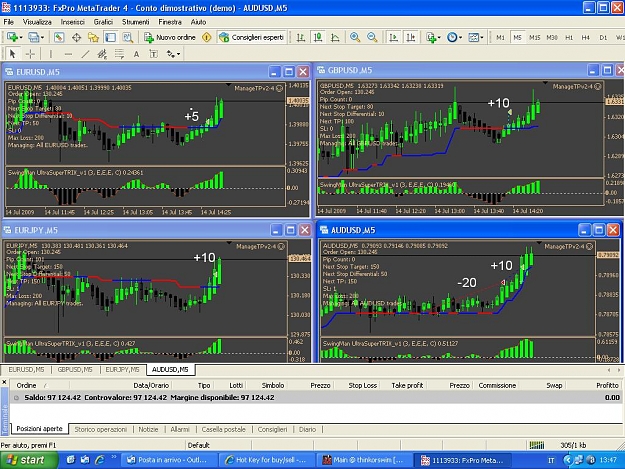Open the Storico operazioni terminal tab
This screenshot has width=625, height=469.
pyautogui.click(x=100, y=429)
